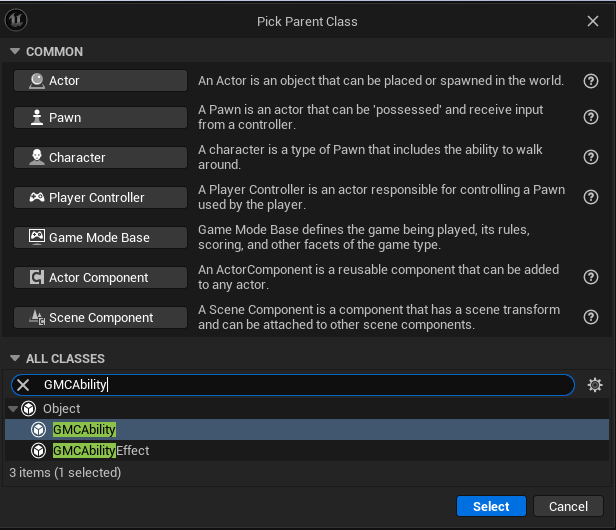Click help icon for Pawn class
Screen dimensions: 616x530
click(591, 117)
